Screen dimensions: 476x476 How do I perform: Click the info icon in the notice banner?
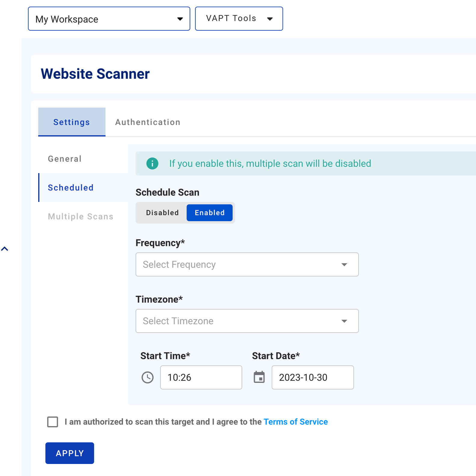(152, 163)
